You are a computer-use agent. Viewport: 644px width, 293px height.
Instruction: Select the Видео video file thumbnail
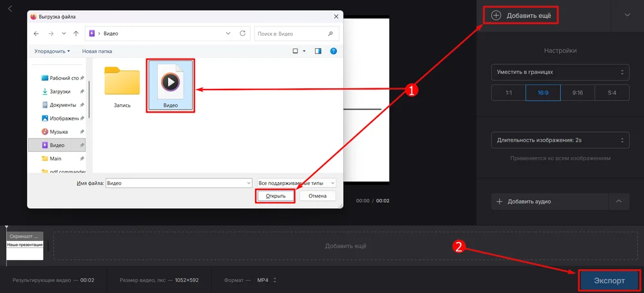[170, 85]
